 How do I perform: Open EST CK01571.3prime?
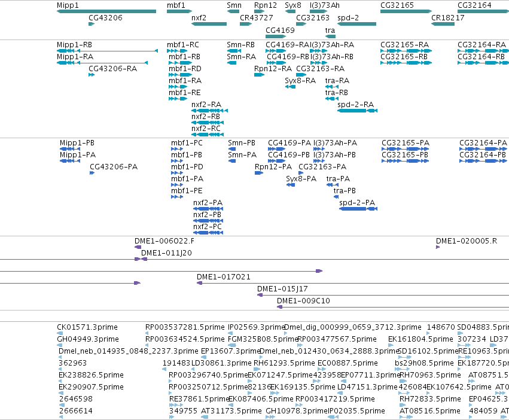(60, 333)
